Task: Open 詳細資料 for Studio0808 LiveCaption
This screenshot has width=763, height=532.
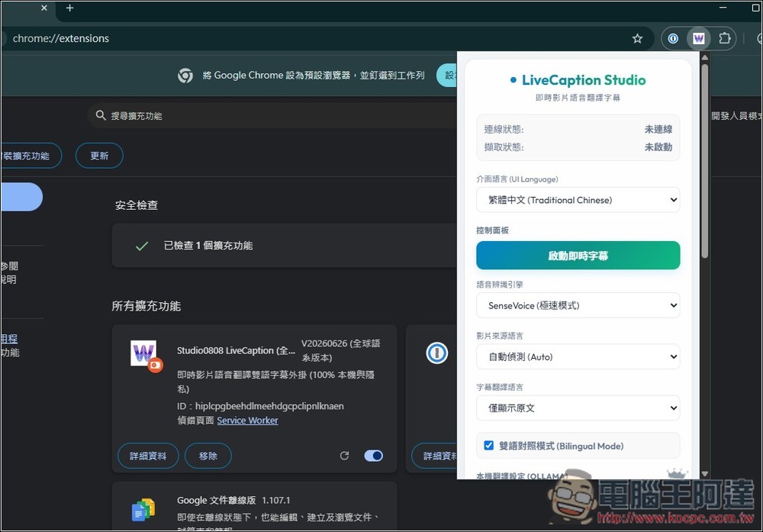Action: point(148,456)
